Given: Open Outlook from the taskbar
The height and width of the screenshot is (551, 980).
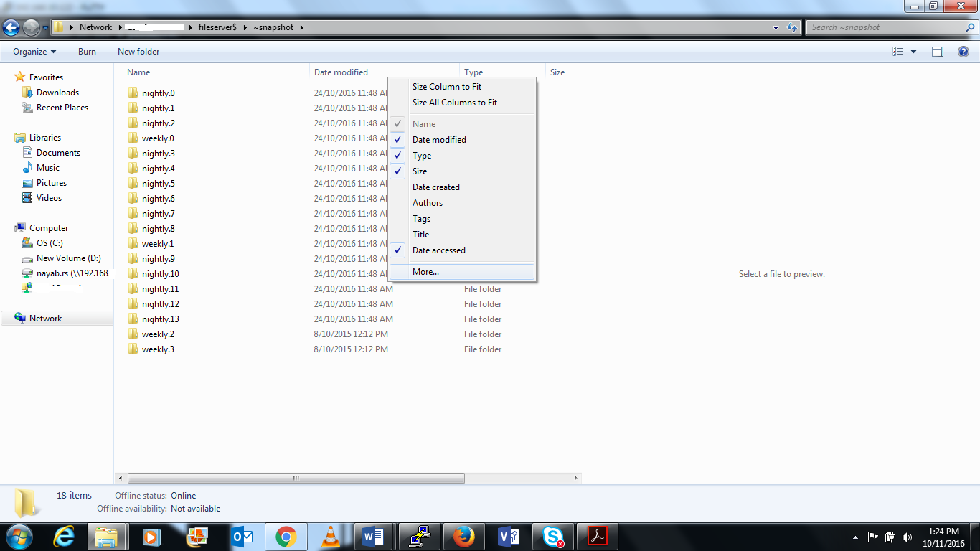Looking at the screenshot, I should [240, 537].
